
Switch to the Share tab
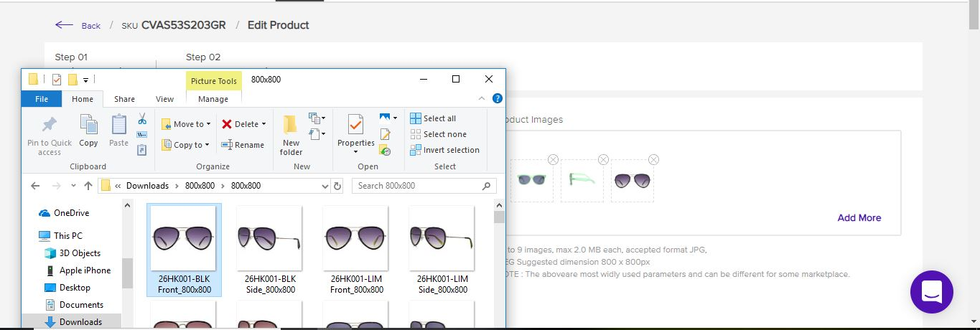pyautogui.click(x=124, y=99)
